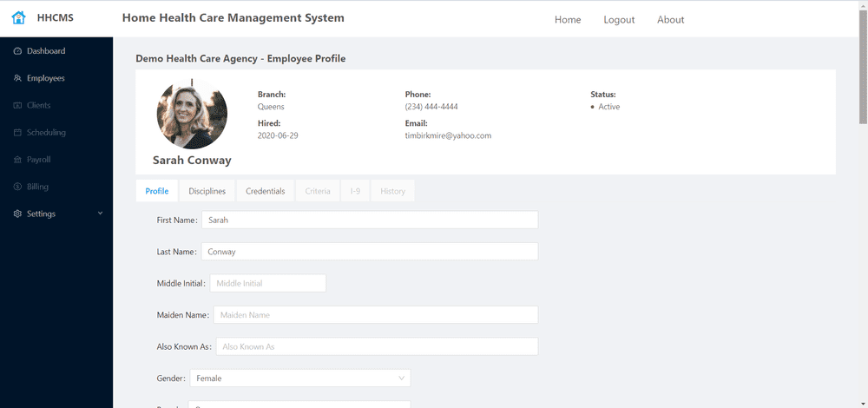Select the Billing dollar icon
The width and height of the screenshot is (868, 408).
(x=17, y=187)
